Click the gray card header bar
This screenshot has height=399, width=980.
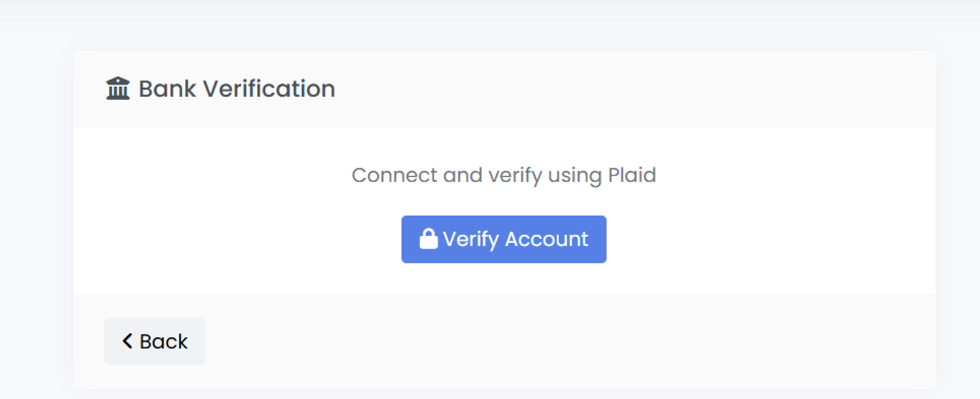[590, 89]
